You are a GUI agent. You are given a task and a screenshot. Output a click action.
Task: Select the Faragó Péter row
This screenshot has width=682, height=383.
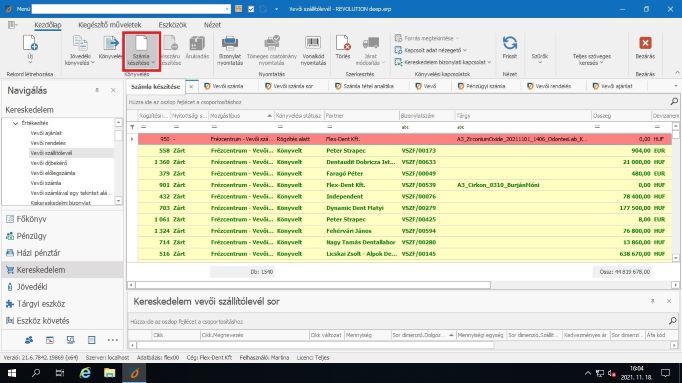405,173
